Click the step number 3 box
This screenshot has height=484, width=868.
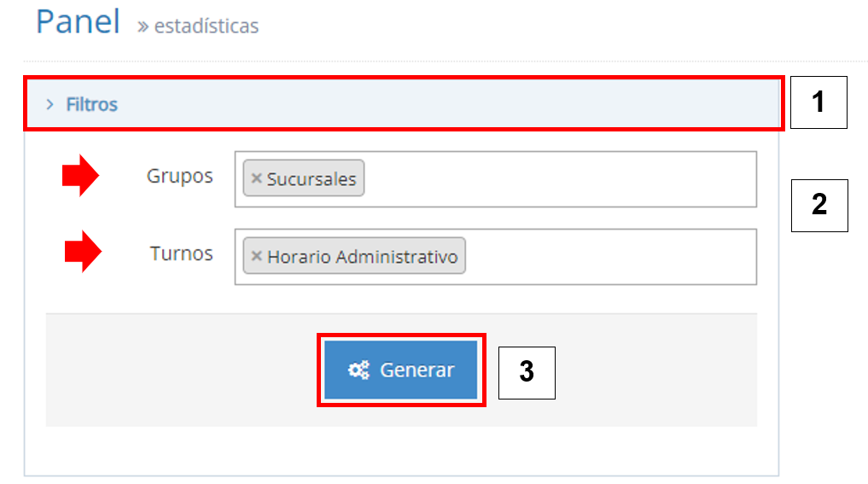(527, 372)
